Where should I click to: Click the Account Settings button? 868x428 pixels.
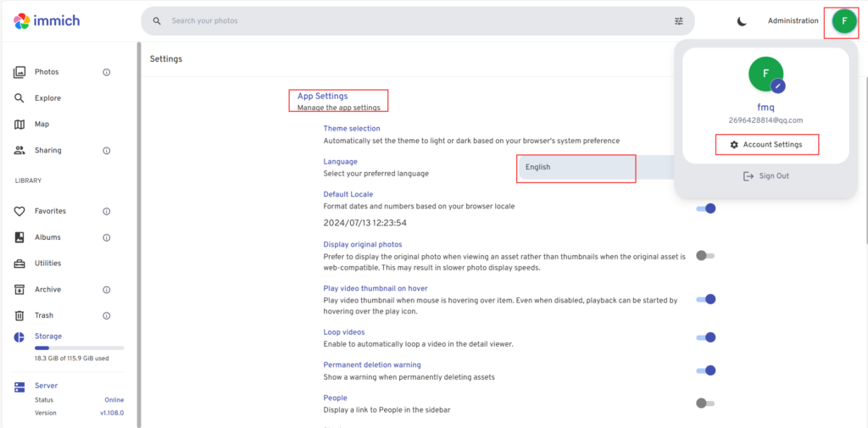[766, 145]
